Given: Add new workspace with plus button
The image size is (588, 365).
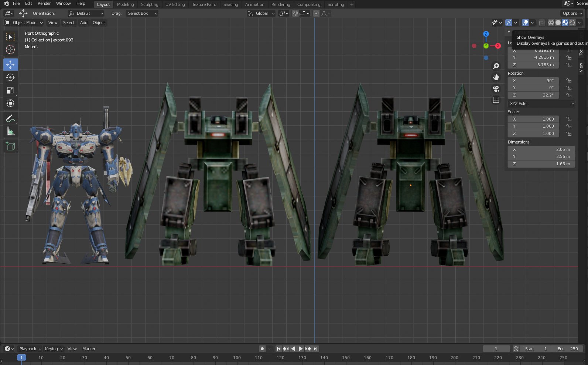Looking at the screenshot, I should click(x=352, y=4).
